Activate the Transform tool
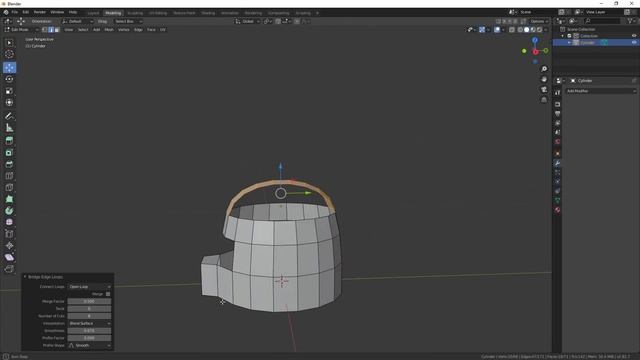640x360 pixels. pos(9,102)
